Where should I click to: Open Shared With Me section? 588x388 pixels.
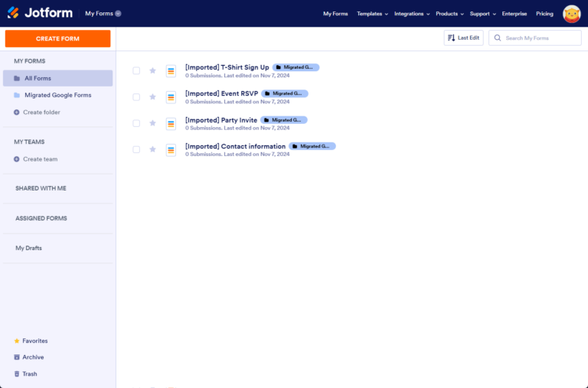click(x=41, y=188)
